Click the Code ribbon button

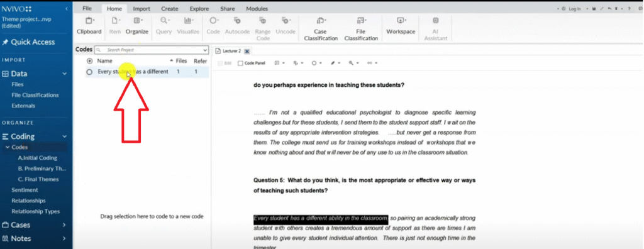213,26
